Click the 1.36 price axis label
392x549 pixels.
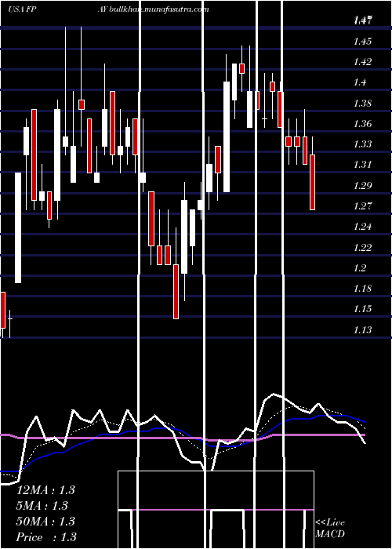(363, 124)
